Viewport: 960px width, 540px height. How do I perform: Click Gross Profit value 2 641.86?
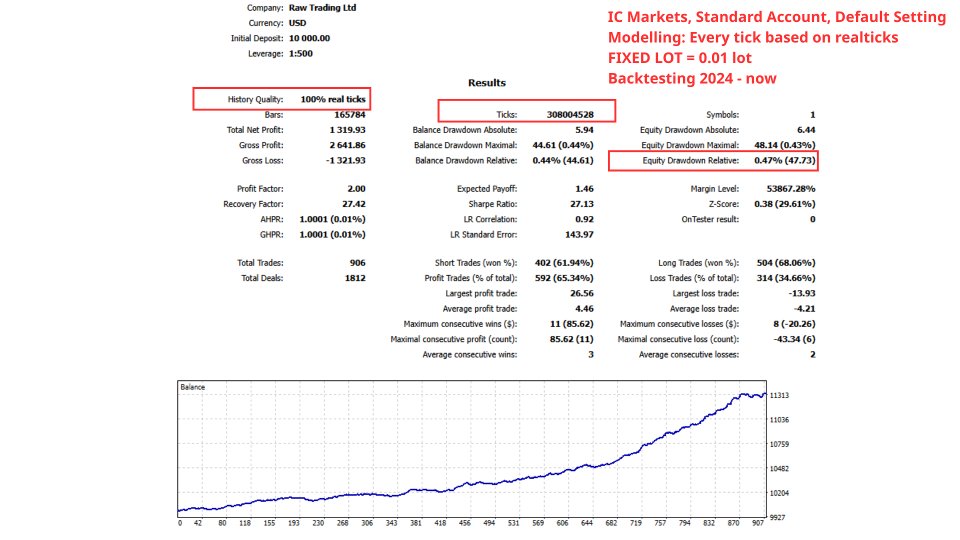[x=347, y=146]
